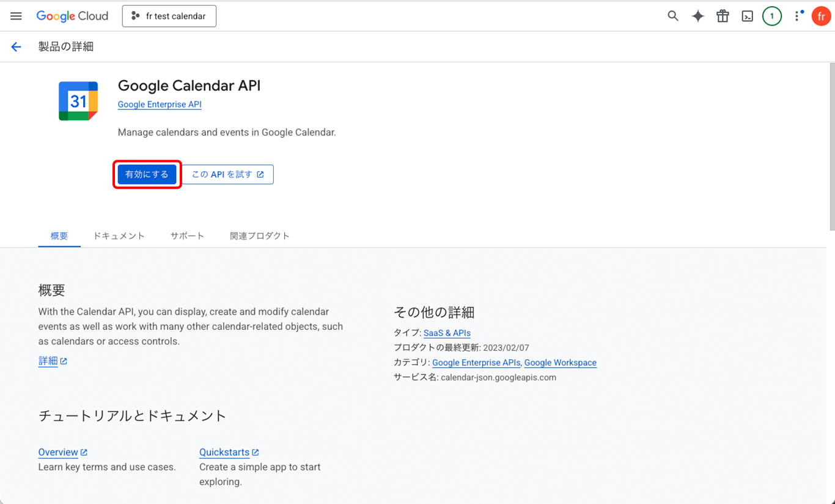Click the gift free trial icon

(x=723, y=16)
